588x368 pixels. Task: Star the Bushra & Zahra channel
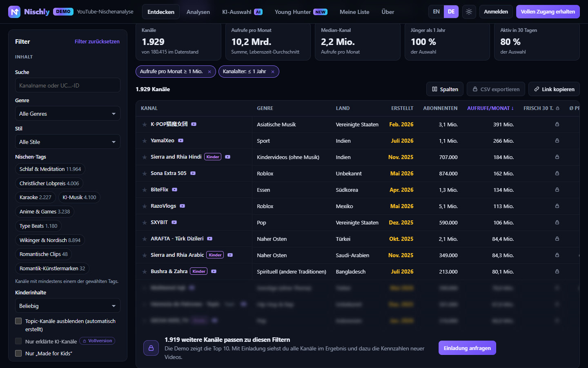coord(145,272)
